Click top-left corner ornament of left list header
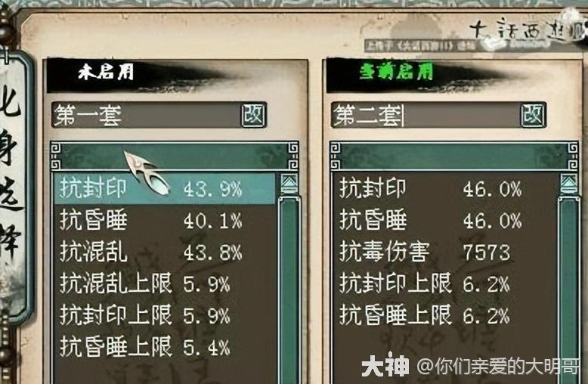The image size is (588, 384). pos(55,147)
